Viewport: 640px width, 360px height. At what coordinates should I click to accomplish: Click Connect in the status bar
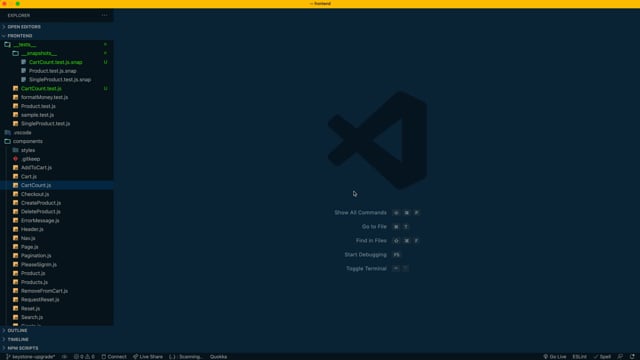(x=114, y=357)
